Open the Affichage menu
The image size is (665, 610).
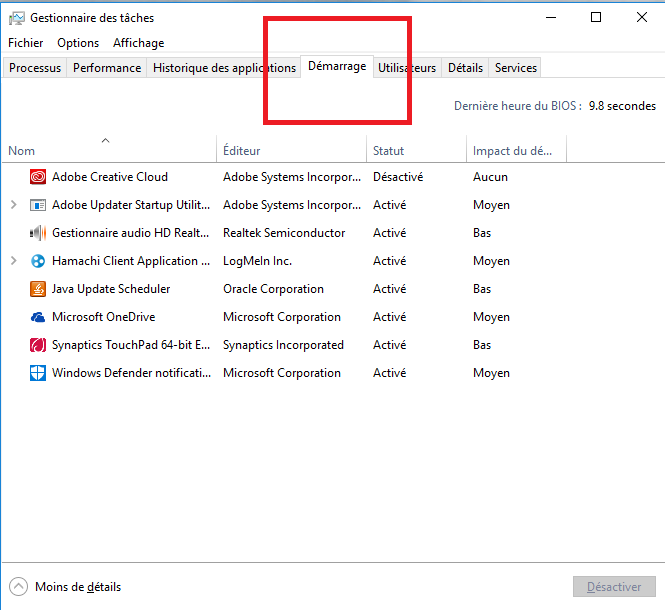tap(139, 43)
